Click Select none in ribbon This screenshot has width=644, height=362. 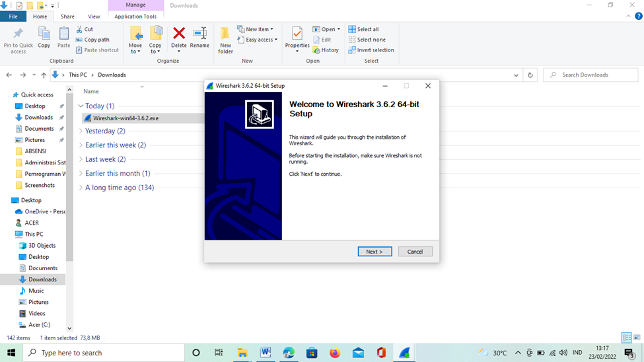tap(367, 40)
